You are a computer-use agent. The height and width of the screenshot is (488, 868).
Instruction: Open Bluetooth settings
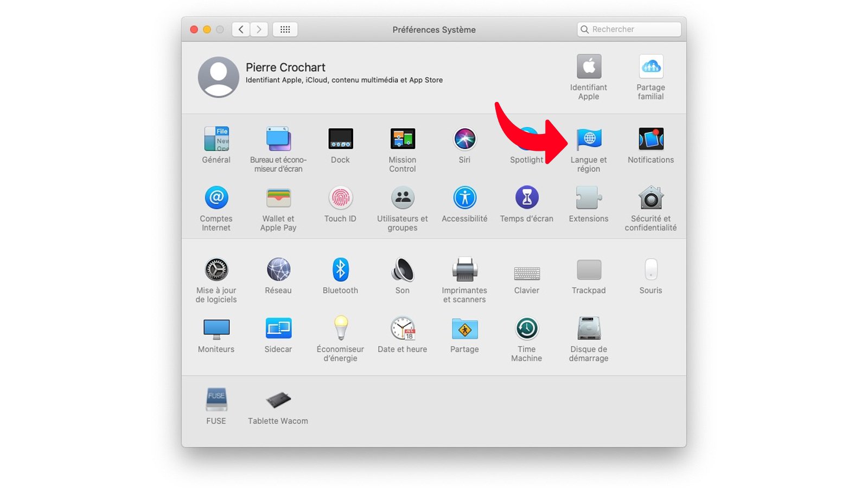point(340,270)
